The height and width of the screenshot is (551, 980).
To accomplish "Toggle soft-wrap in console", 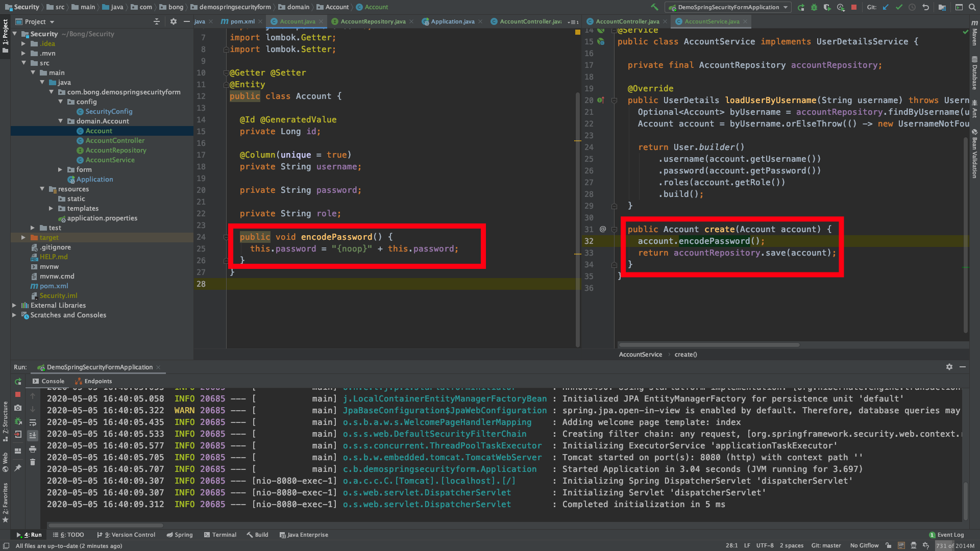I will (x=33, y=422).
